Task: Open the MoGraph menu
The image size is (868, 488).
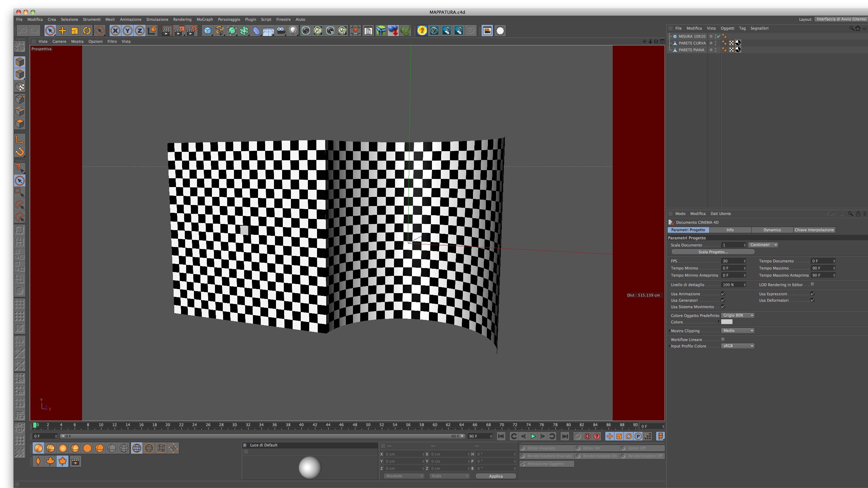Action: (204, 19)
